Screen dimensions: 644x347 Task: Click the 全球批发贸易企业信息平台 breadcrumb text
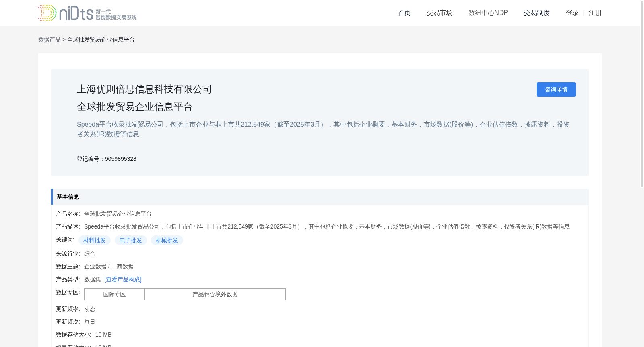[101, 39]
